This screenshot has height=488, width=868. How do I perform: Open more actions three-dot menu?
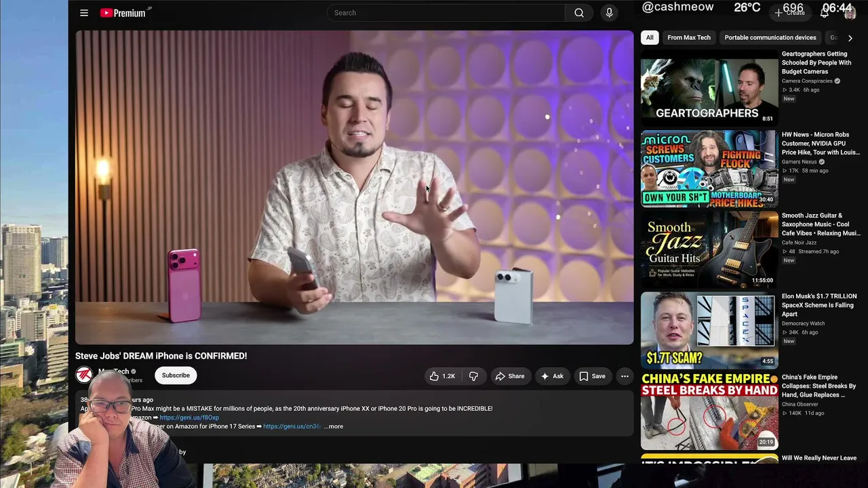[x=625, y=376]
